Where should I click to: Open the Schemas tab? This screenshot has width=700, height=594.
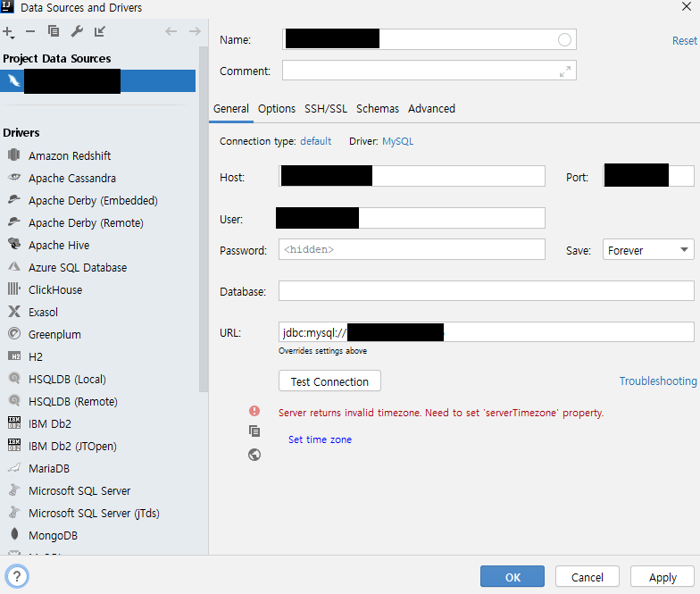coord(377,109)
